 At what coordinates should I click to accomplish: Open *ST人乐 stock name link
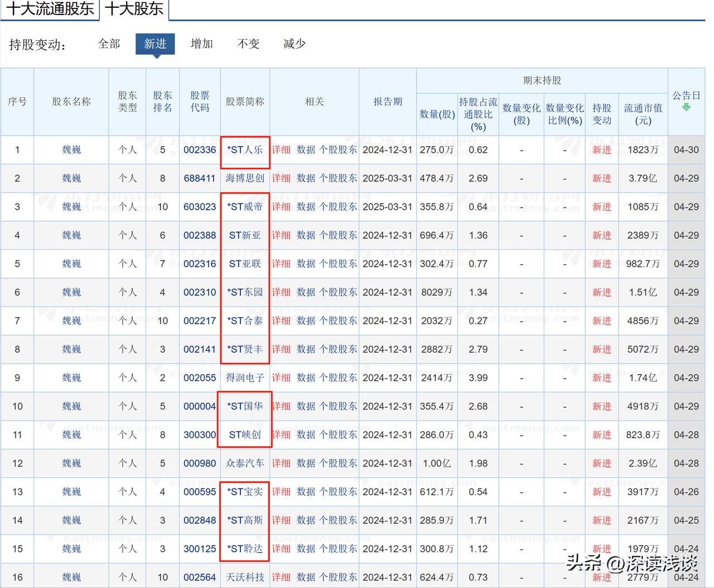245,150
